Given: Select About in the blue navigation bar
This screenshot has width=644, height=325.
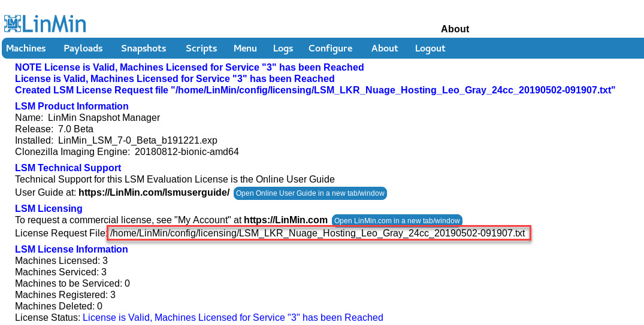Looking at the screenshot, I should [x=385, y=48].
